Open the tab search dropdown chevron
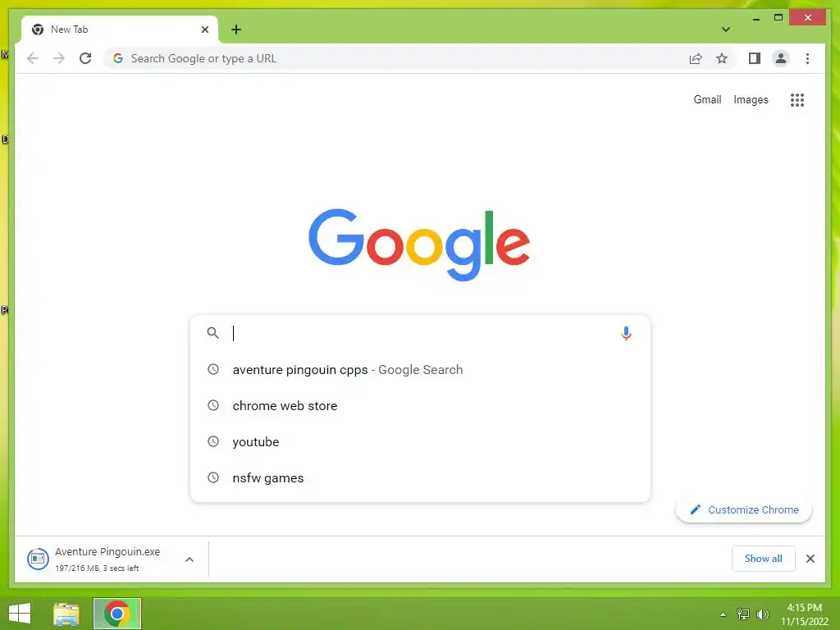Viewport: 840px width, 630px height. [x=725, y=30]
